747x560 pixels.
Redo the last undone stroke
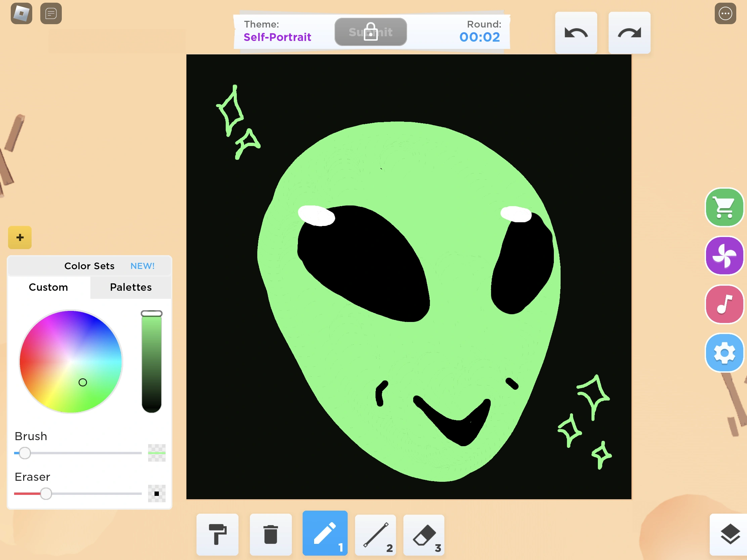(629, 32)
